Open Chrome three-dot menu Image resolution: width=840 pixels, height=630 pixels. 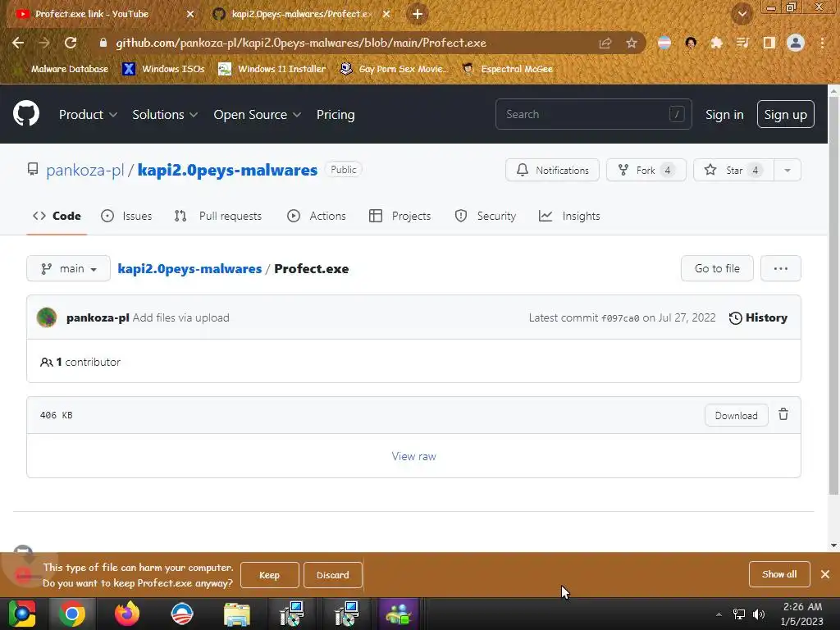pos(822,43)
